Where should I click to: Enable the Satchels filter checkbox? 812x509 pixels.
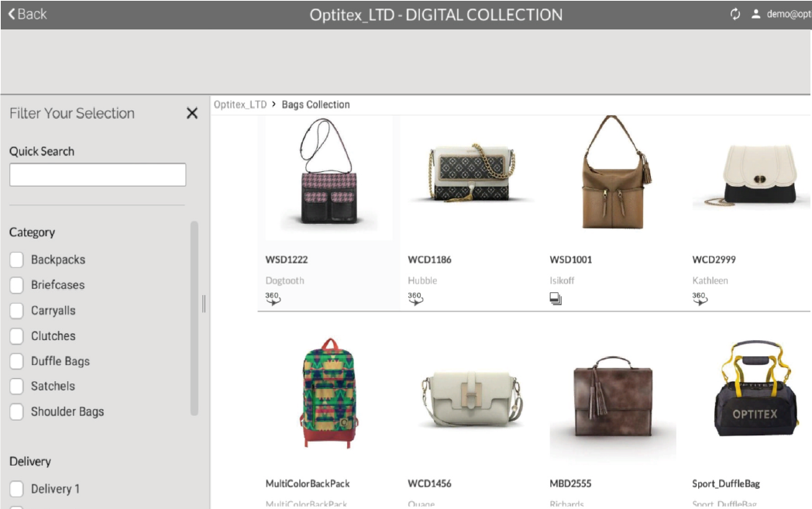coord(16,386)
